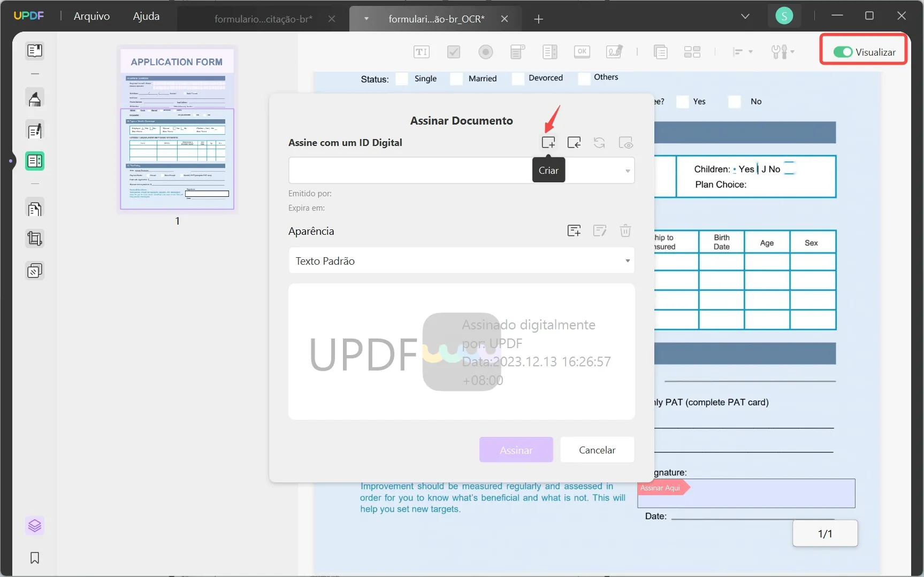Click the Assinar Aqui signature field
This screenshot has height=577, width=924.
746,494
